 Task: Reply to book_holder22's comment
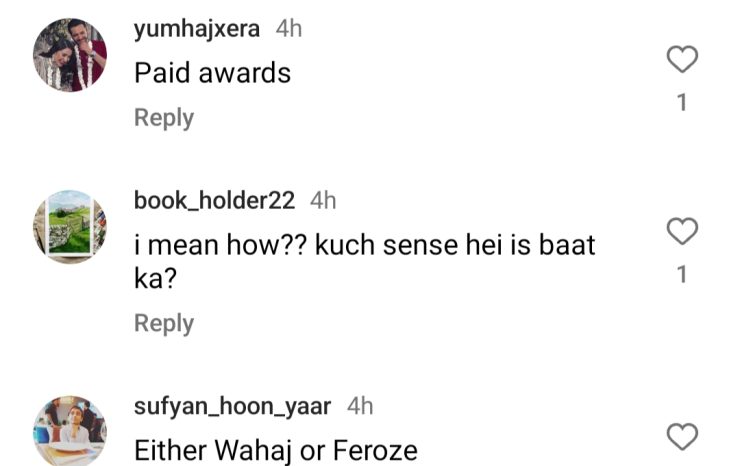click(164, 324)
